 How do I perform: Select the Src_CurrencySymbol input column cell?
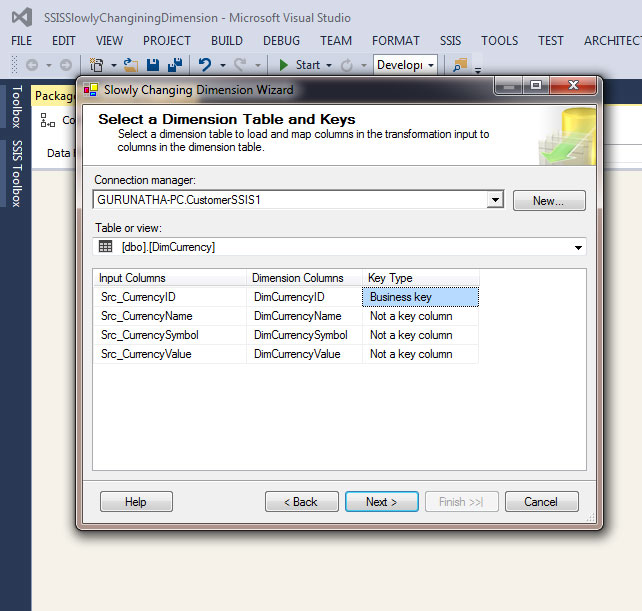pyautogui.click(x=170, y=335)
